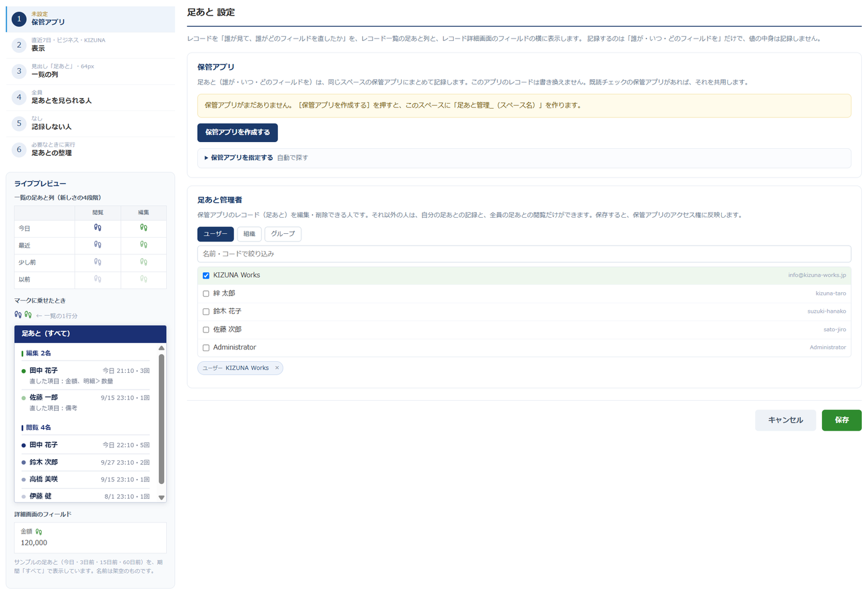Click the 以前 row 閲覧 footprint icon
Screen dimensions: 868x595
pyautogui.click(x=97, y=279)
